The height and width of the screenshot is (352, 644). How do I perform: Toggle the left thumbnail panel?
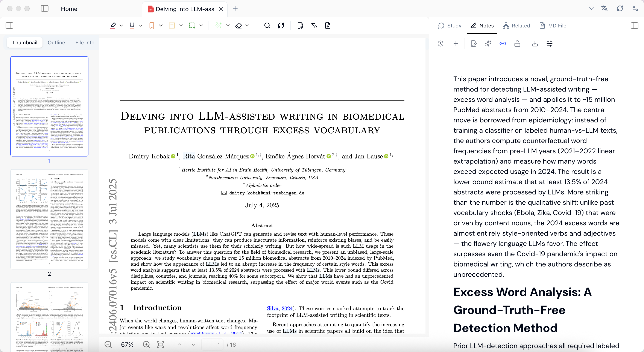(x=9, y=26)
